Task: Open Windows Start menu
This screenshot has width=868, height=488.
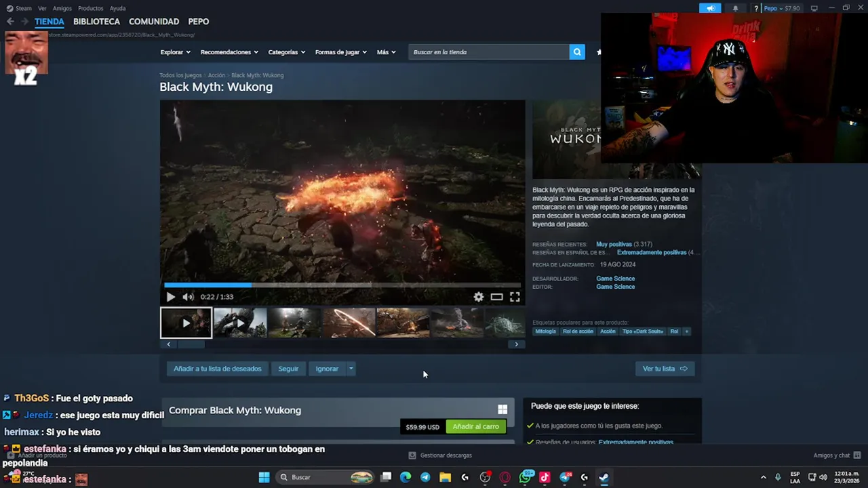Action: tap(264, 477)
